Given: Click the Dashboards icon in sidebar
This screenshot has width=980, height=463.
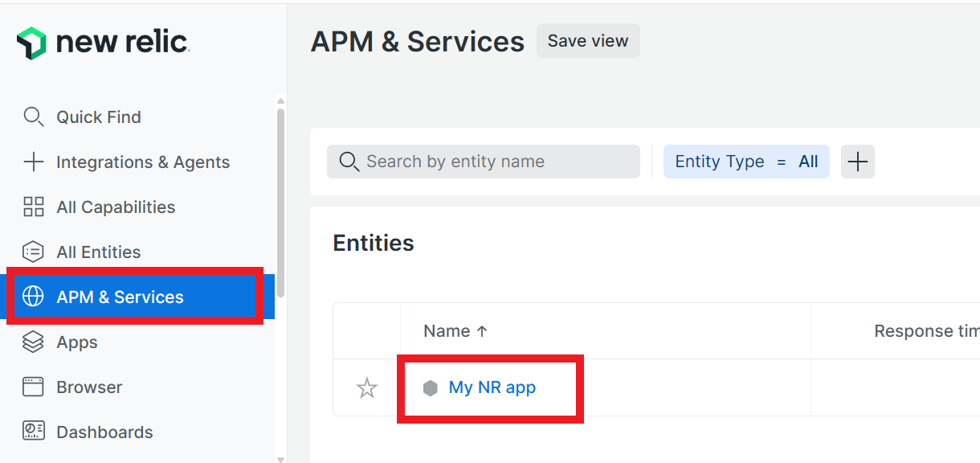Looking at the screenshot, I should [x=33, y=432].
